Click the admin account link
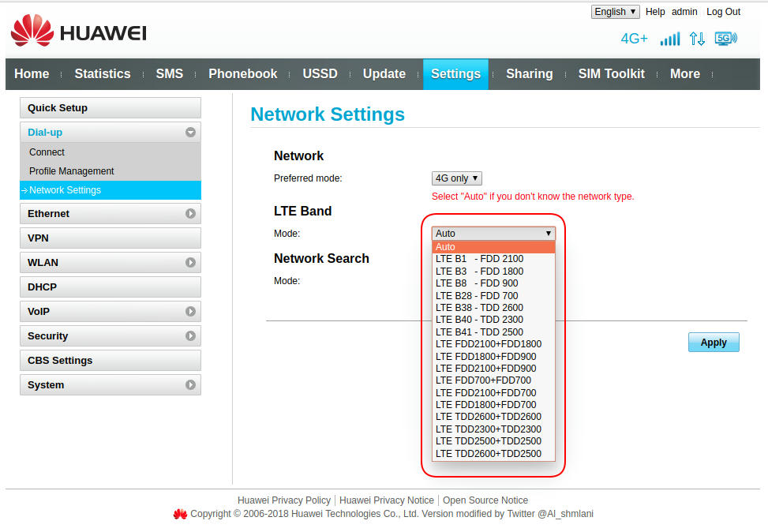This screenshot has width=768, height=532. tap(684, 12)
